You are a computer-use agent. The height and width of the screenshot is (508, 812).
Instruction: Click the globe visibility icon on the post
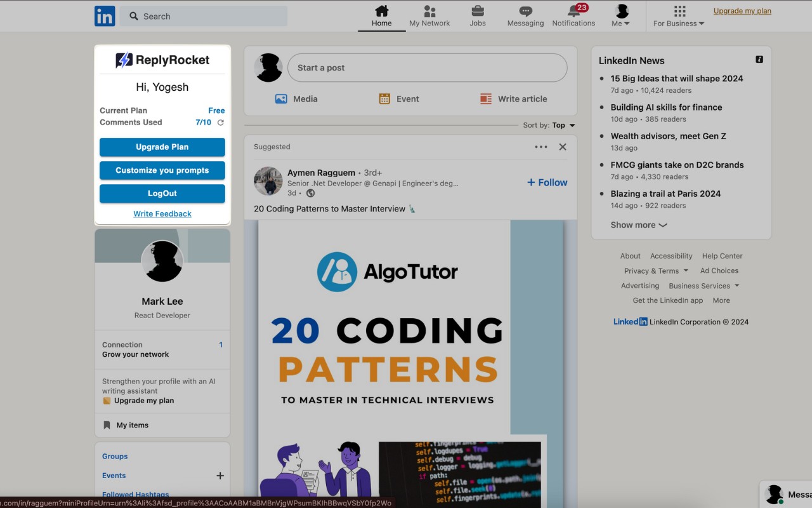(310, 193)
